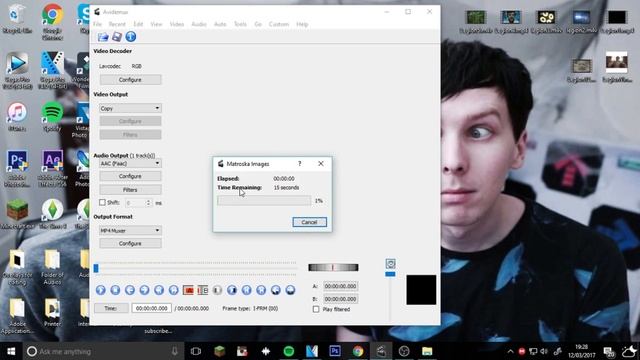640x360 pixels.
Task: Click the Spotify icon in the taskbar
Action: (x=289, y=351)
